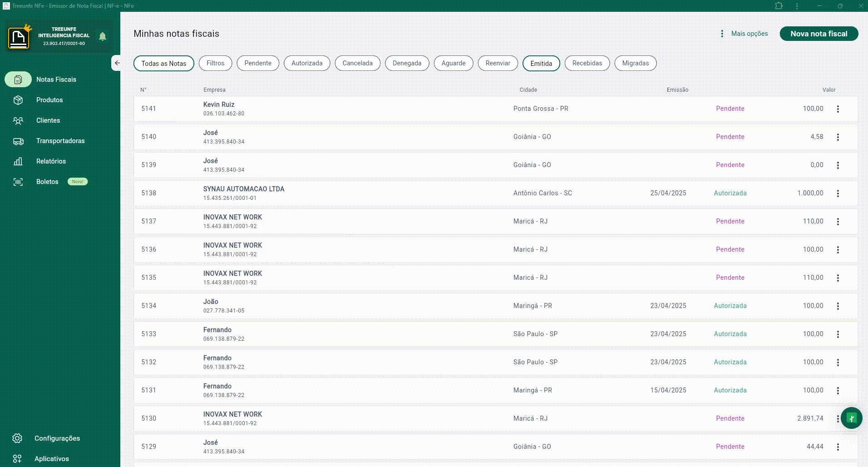The width and height of the screenshot is (868, 467).
Task: Open Boletos section
Action: (x=47, y=182)
